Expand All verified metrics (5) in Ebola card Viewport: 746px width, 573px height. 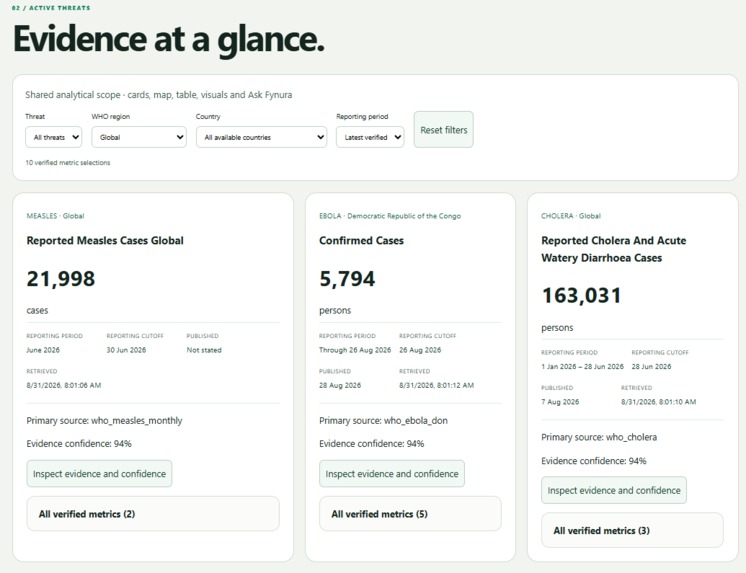point(410,514)
